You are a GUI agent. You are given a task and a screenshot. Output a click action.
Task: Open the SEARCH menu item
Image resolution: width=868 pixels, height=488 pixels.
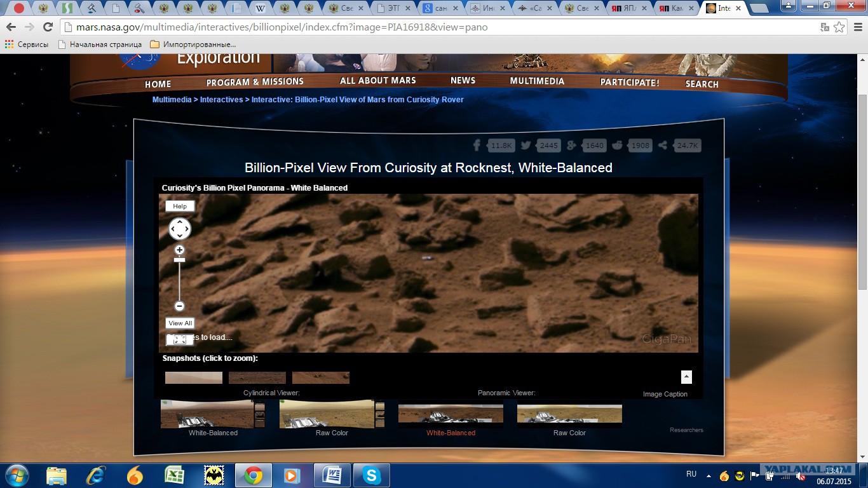click(x=702, y=84)
